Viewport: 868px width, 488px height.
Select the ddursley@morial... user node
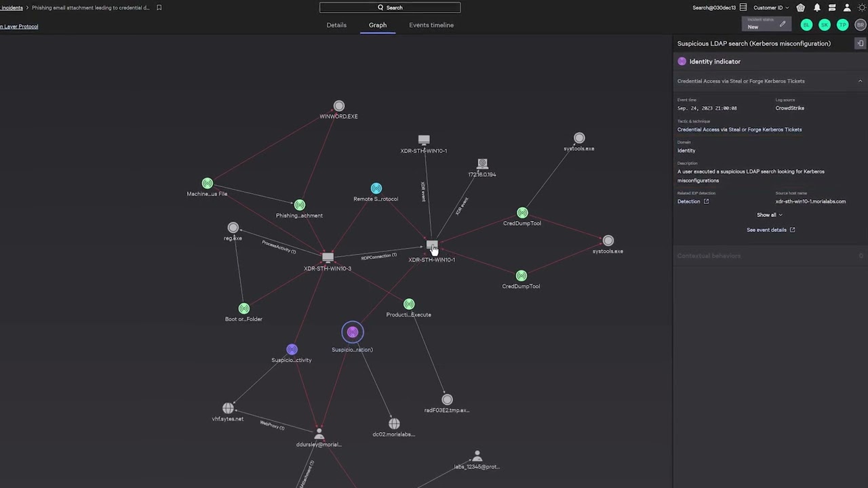point(319,434)
